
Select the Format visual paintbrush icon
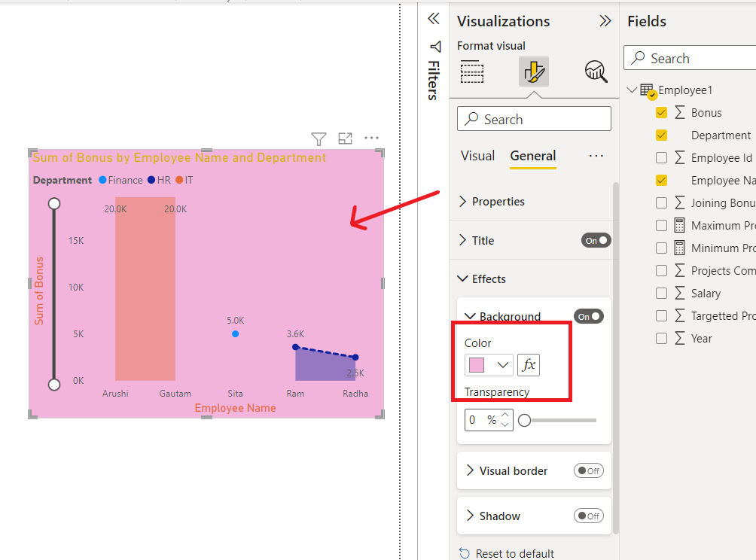(534, 72)
